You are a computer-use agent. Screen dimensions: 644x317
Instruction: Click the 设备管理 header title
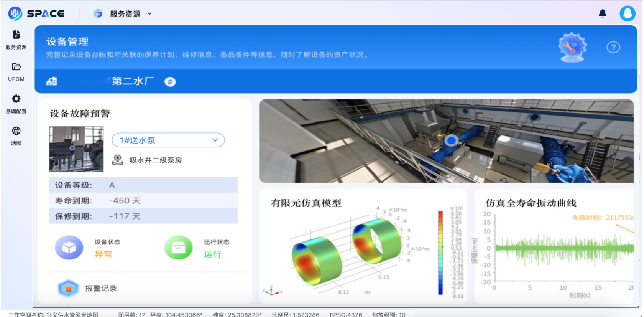click(x=67, y=41)
